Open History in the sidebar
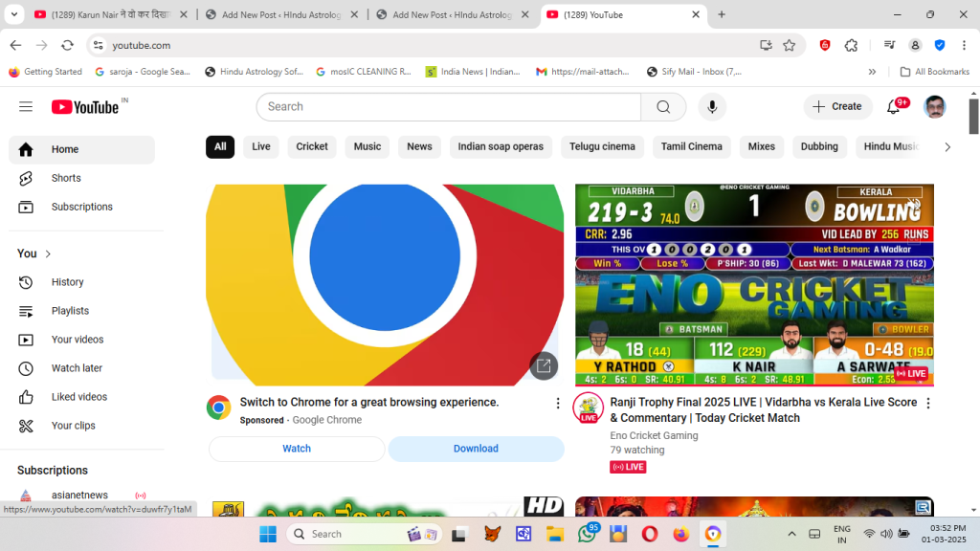 [82, 282]
